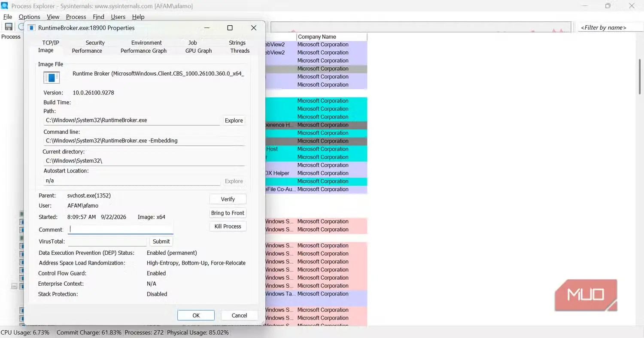Click DEP status Enabled (permanent)
The image size is (644, 338).
172,253
